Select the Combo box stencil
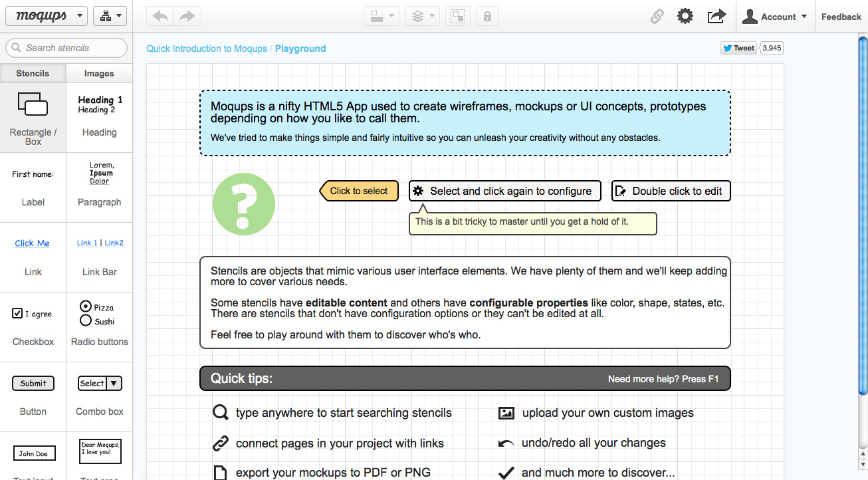Screen dimensions: 868x480 click(100, 397)
